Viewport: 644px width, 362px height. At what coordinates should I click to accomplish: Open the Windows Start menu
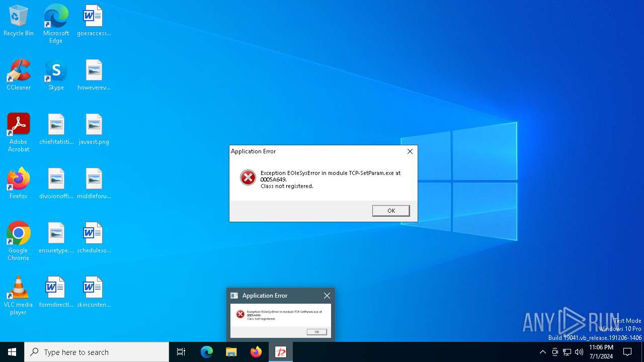[x=12, y=352]
